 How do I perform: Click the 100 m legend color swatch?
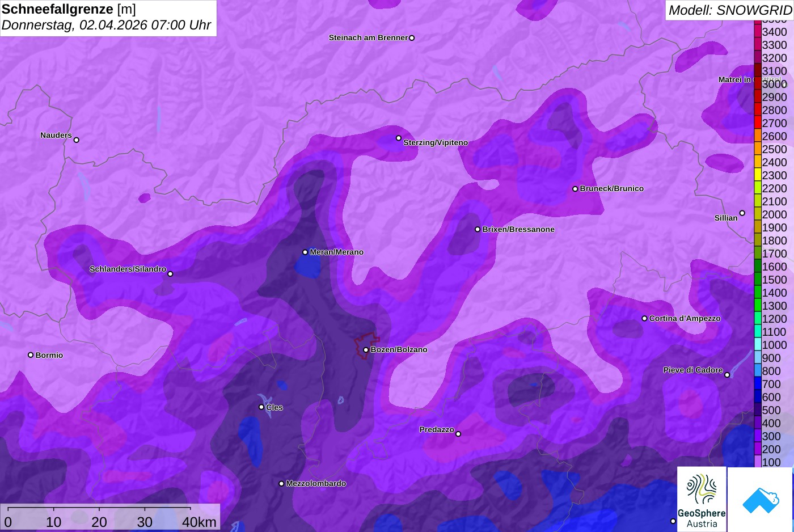pos(757,462)
